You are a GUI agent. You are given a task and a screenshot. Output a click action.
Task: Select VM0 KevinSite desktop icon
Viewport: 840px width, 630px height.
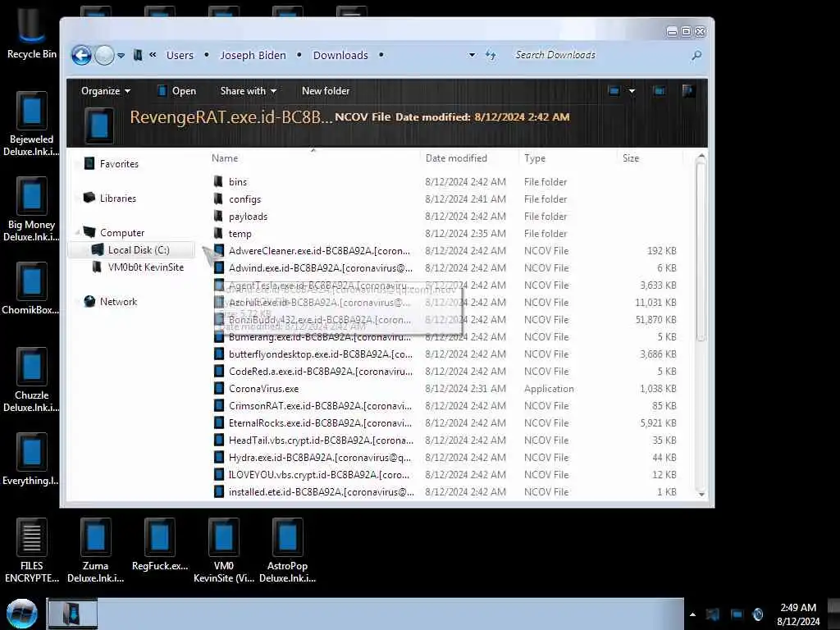(x=223, y=550)
